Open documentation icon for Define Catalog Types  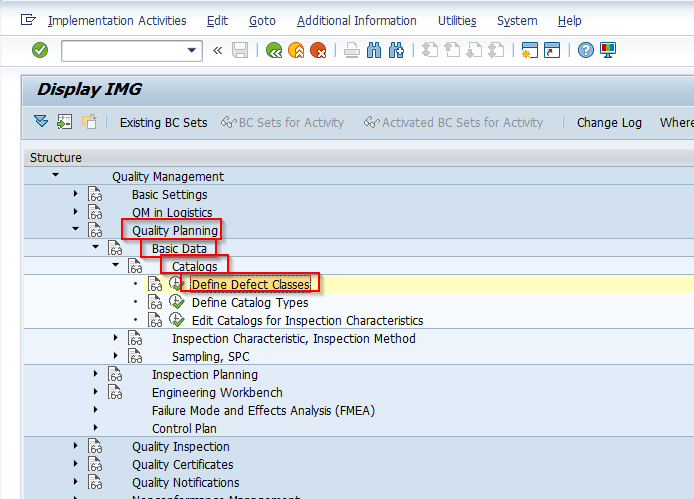tap(155, 302)
